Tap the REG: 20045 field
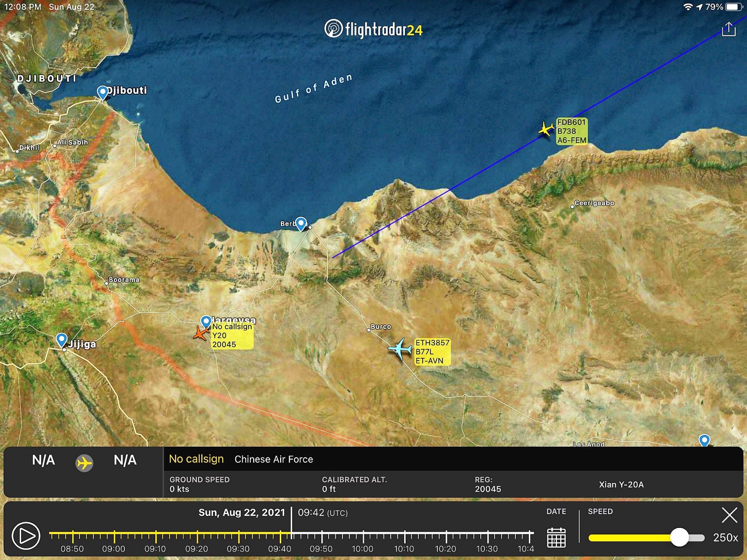 (488, 484)
